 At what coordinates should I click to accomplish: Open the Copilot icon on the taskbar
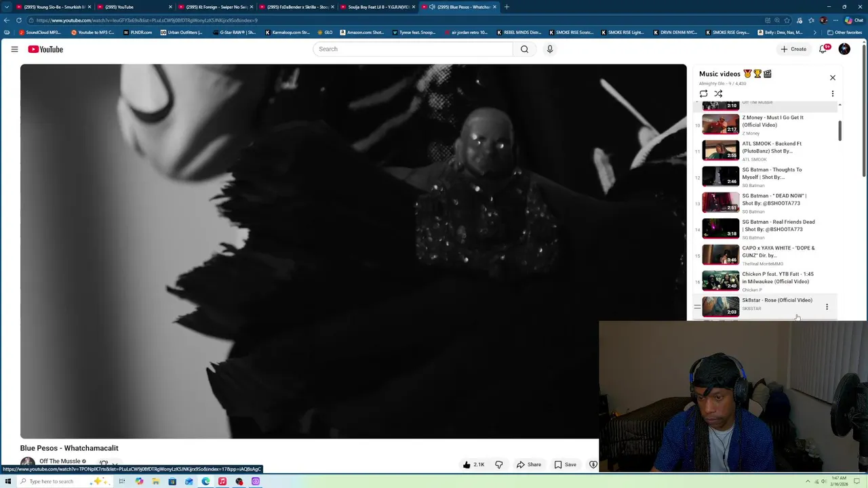point(139,481)
